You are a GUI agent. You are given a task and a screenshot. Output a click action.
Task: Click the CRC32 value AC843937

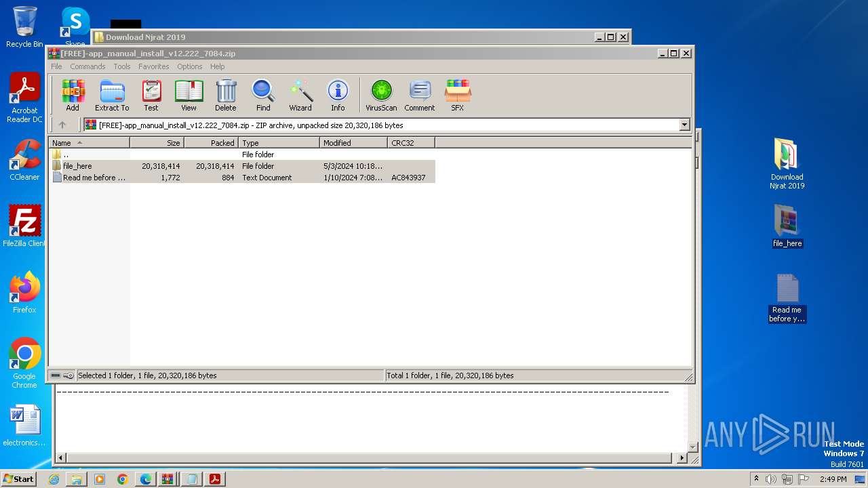click(x=408, y=178)
